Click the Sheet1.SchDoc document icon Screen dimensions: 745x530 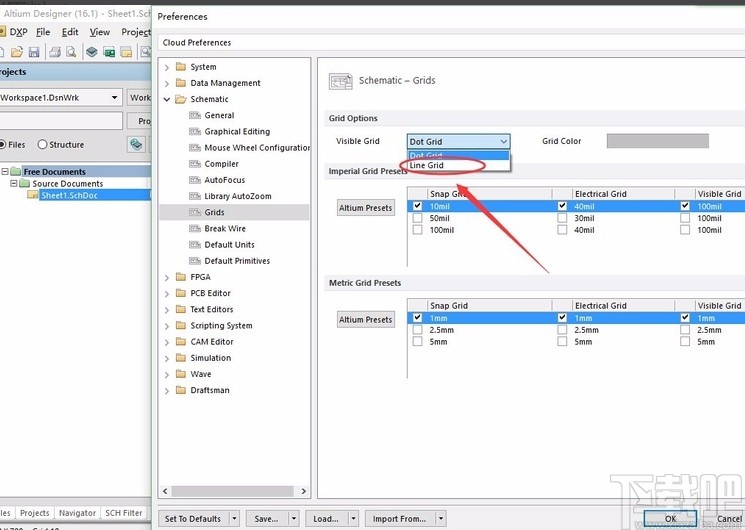(33, 195)
